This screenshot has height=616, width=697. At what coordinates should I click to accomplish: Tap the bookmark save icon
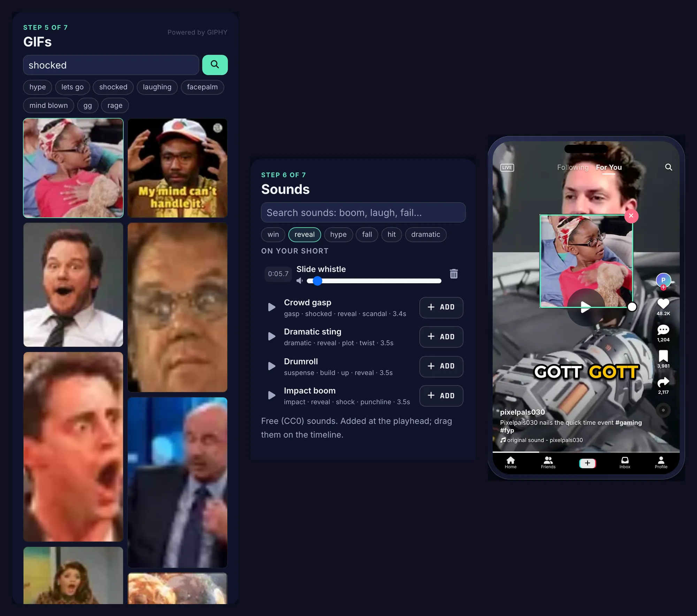tap(663, 356)
